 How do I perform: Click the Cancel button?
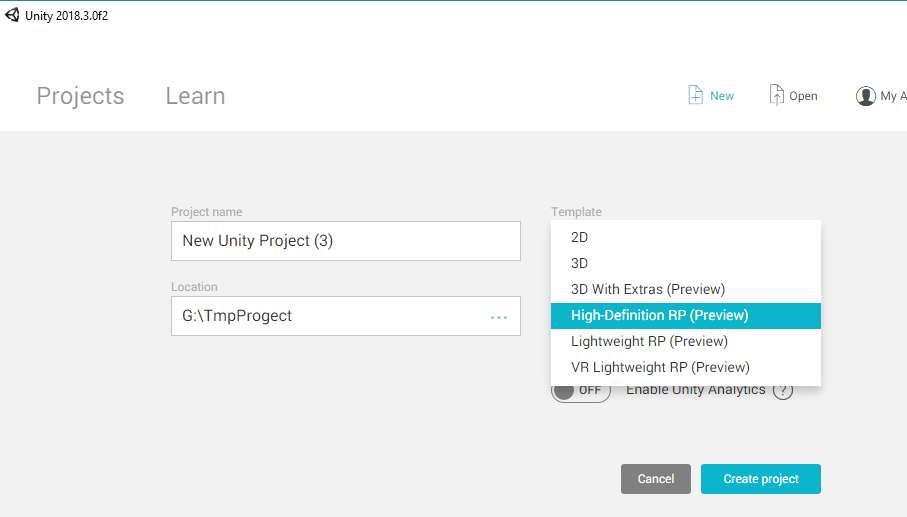click(x=656, y=479)
